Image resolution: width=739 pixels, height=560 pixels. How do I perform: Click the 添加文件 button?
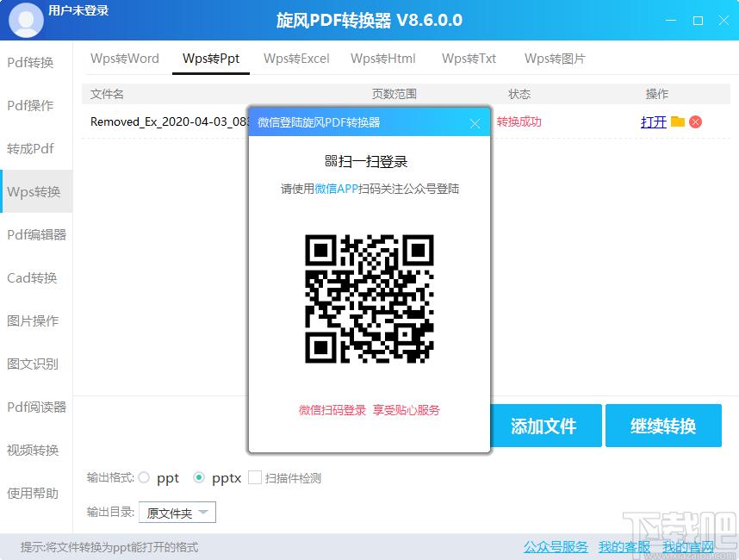546,426
